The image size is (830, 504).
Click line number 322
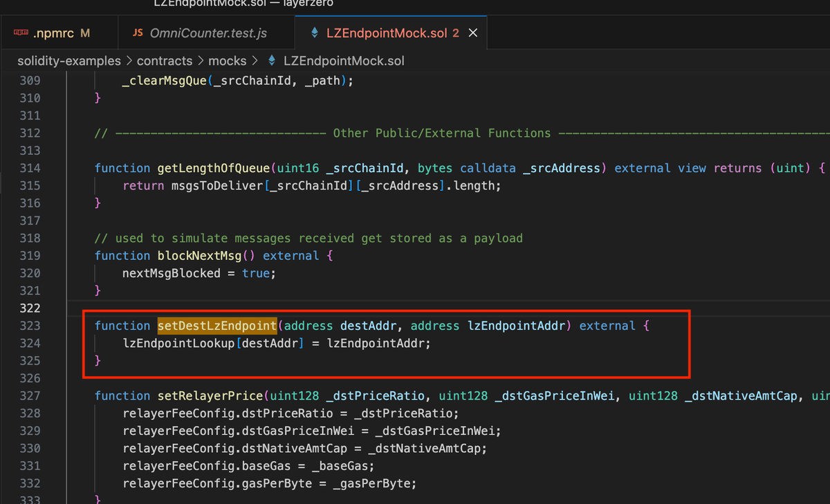click(30, 308)
